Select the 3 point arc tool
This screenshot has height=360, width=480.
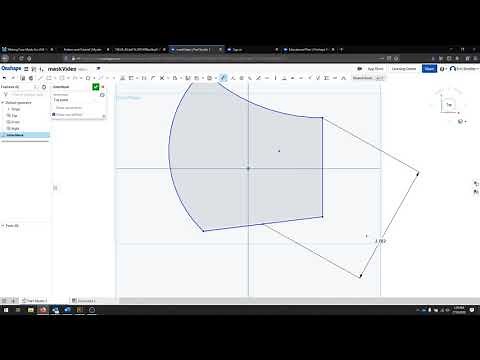pyautogui.click(x=75, y=78)
